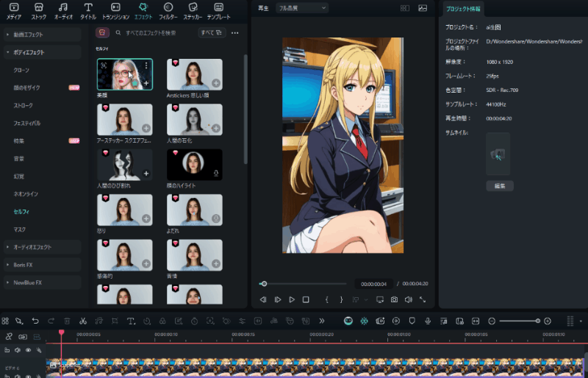
Task: Switch to the オーディオ tab
Action: [63, 11]
